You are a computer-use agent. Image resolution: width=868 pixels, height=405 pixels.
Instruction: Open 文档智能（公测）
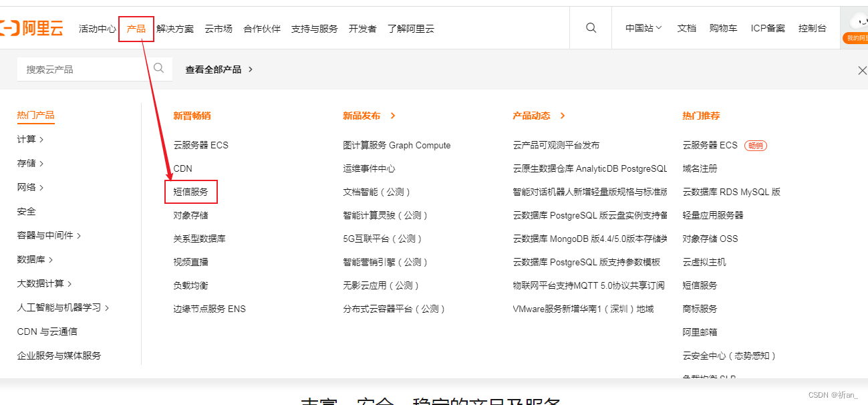pyautogui.click(x=378, y=192)
